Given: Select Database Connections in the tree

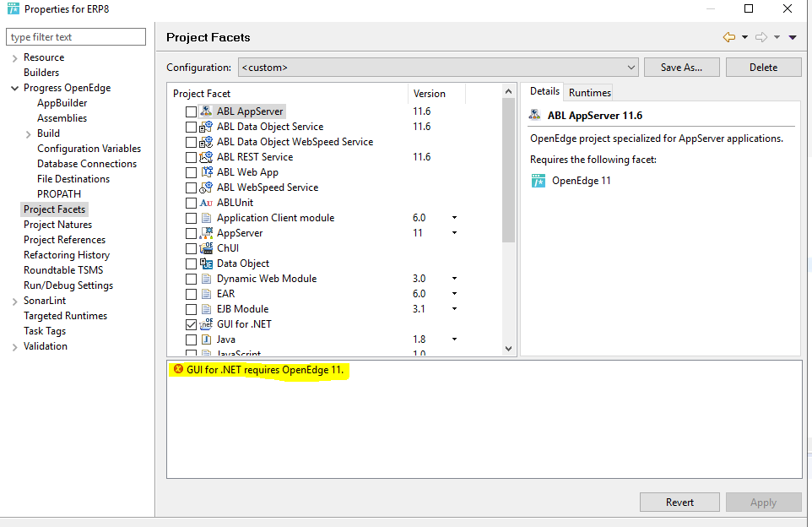Looking at the screenshot, I should [x=87, y=164].
